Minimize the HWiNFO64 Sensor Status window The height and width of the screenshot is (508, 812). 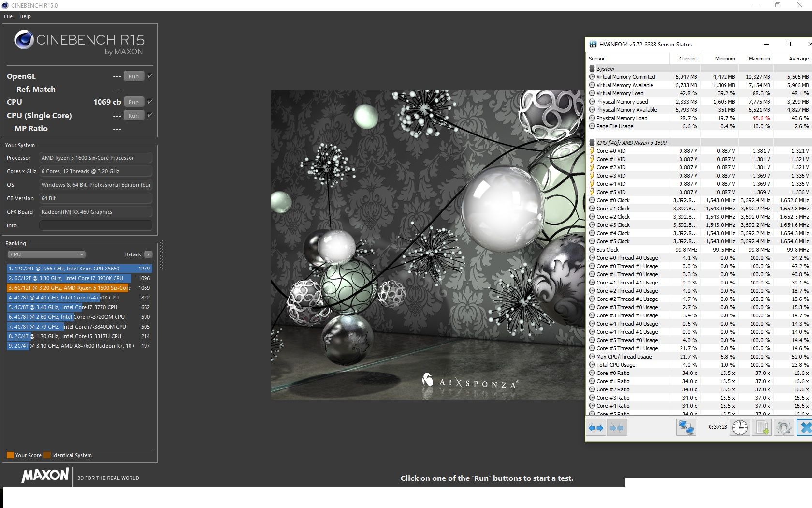coord(767,44)
